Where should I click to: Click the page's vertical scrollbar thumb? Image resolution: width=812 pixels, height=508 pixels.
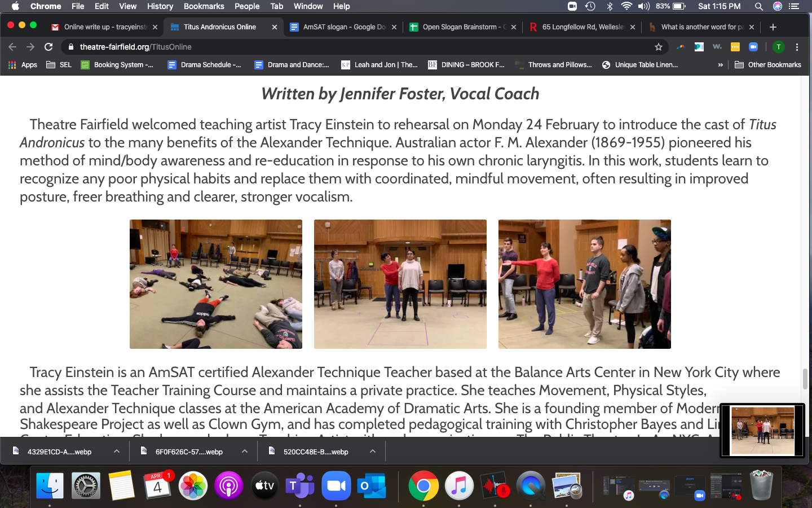click(x=805, y=378)
